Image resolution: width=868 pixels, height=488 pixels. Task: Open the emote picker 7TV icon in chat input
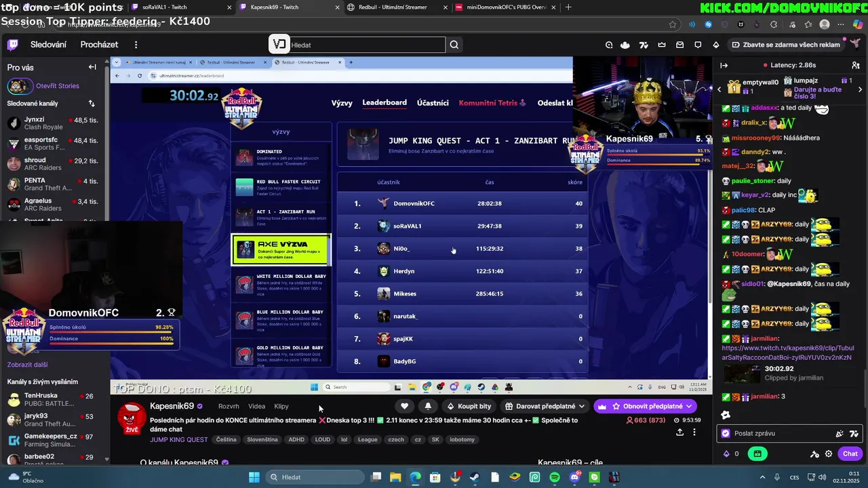(854, 433)
